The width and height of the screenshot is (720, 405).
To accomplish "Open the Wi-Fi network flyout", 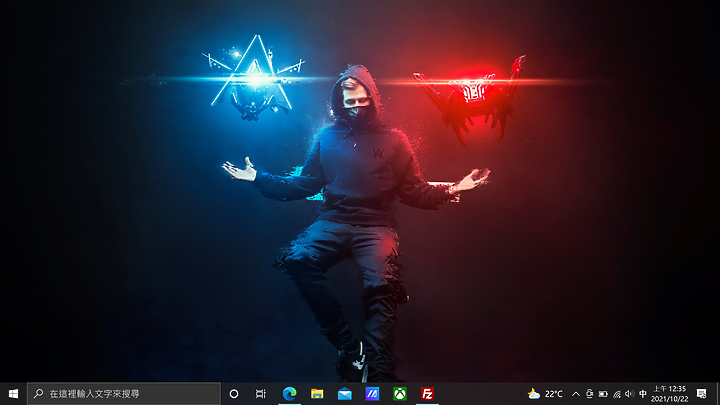I will tap(616, 394).
